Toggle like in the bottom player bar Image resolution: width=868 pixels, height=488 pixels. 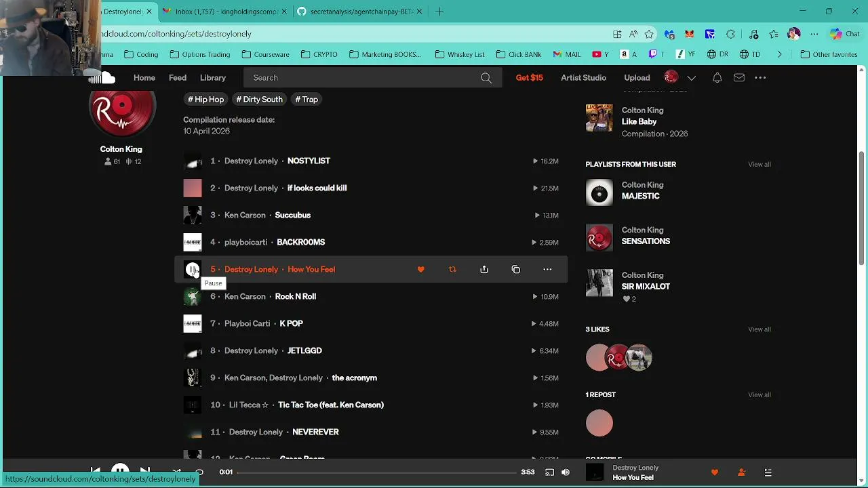[715, 472]
